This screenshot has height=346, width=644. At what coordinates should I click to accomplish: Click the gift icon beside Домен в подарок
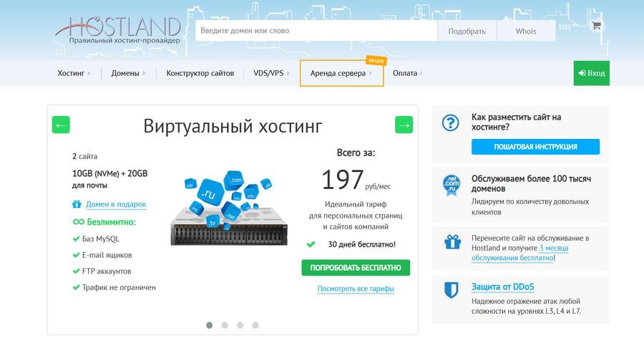pyautogui.click(x=77, y=204)
